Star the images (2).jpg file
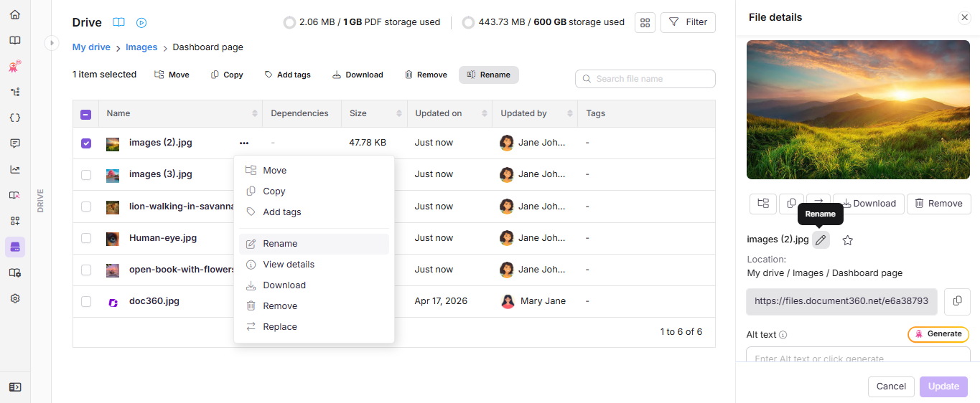The width and height of the screenshot is (980, 403). click(x=847, y=240)
